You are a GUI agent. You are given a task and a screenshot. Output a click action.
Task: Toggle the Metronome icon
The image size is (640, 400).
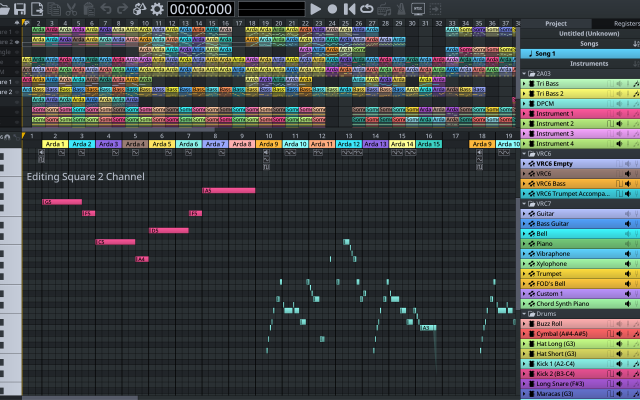401,9
